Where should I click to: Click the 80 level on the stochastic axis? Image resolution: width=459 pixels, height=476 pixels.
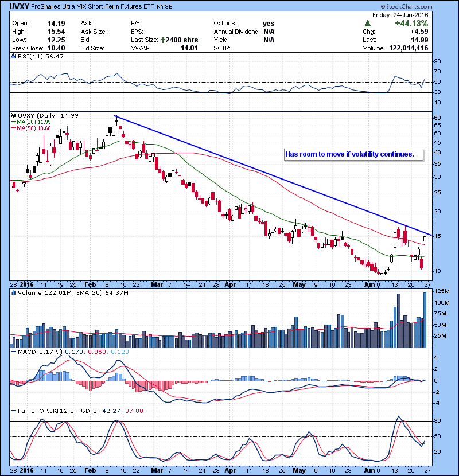(x=437, y=421)
